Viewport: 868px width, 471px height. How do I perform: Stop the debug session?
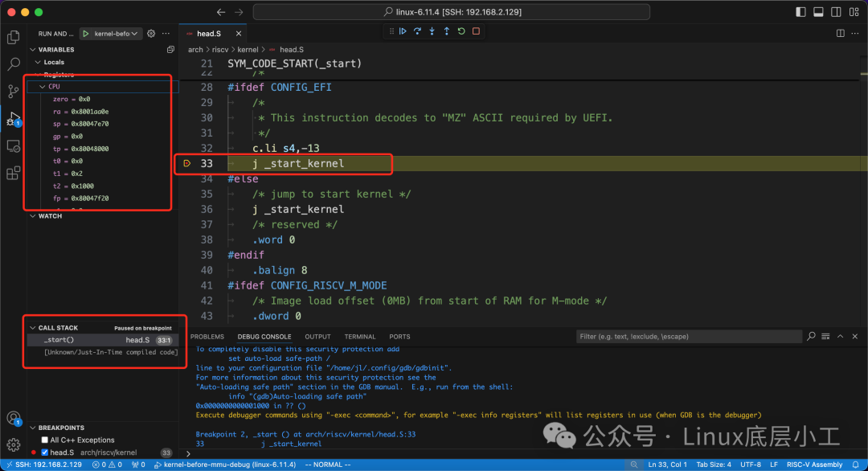476,31
